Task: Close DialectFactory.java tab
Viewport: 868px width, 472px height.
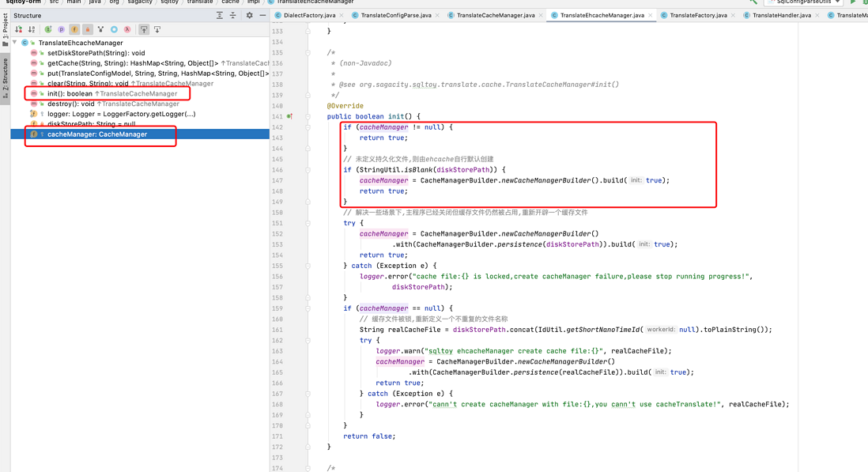Action: (341, 16)
